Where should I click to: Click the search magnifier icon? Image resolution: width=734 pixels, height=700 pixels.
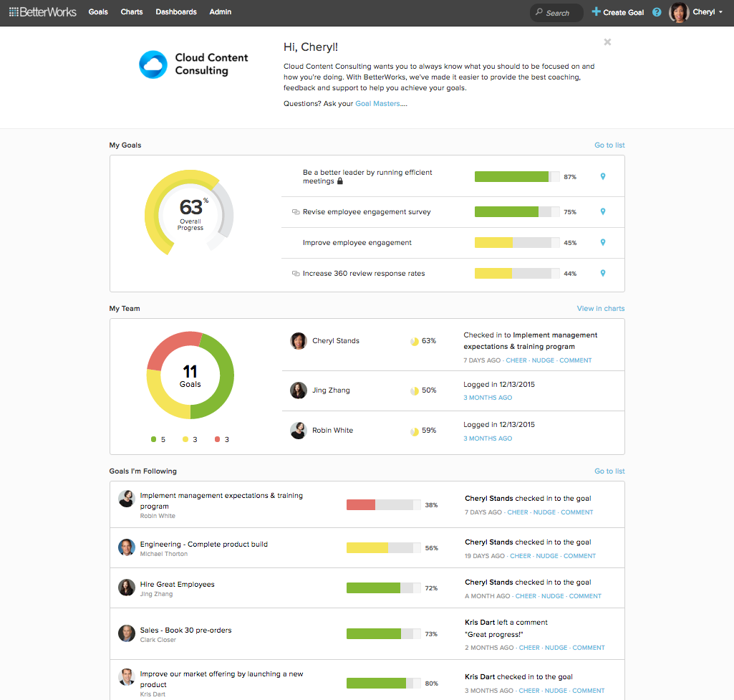[x=539, y=12]
